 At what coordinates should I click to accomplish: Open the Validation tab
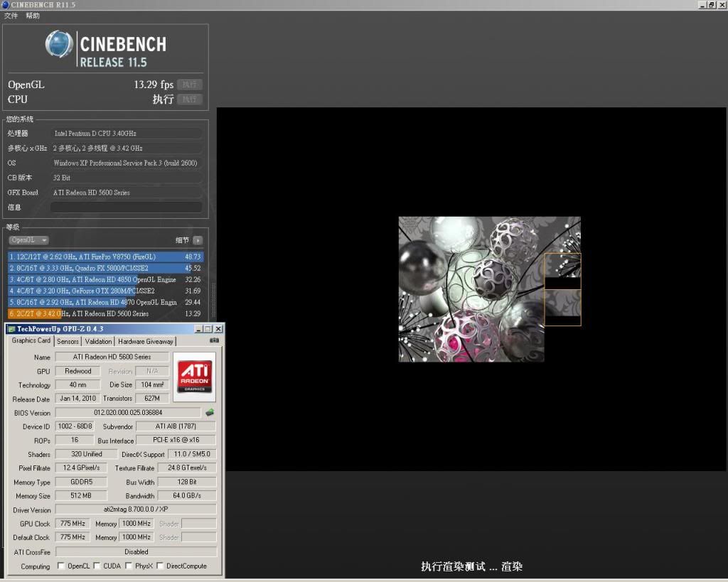coord(98,341)
